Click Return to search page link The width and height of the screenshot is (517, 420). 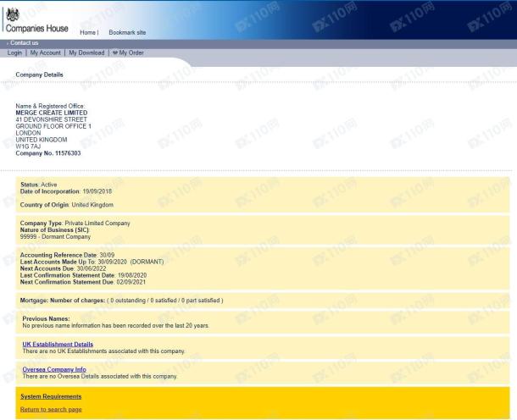[x=51, y=410]
